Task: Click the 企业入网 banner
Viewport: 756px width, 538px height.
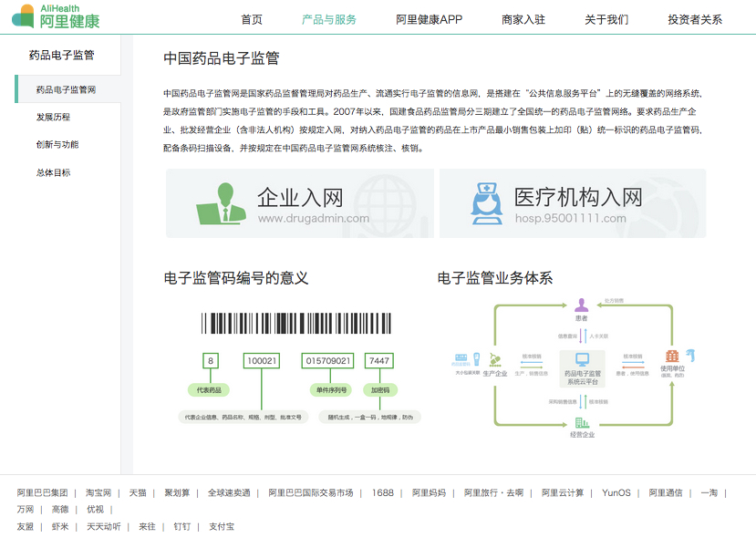Action: [300, 203]
